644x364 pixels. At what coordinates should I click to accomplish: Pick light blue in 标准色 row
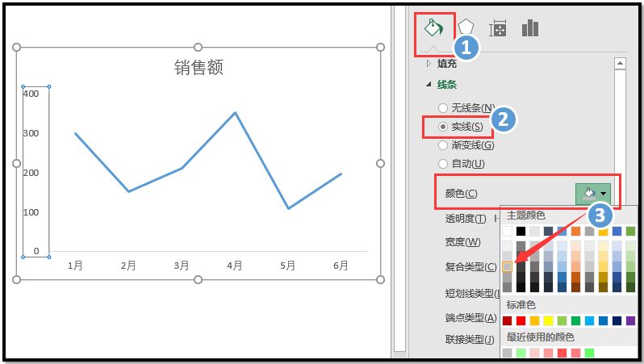(590, 320)
